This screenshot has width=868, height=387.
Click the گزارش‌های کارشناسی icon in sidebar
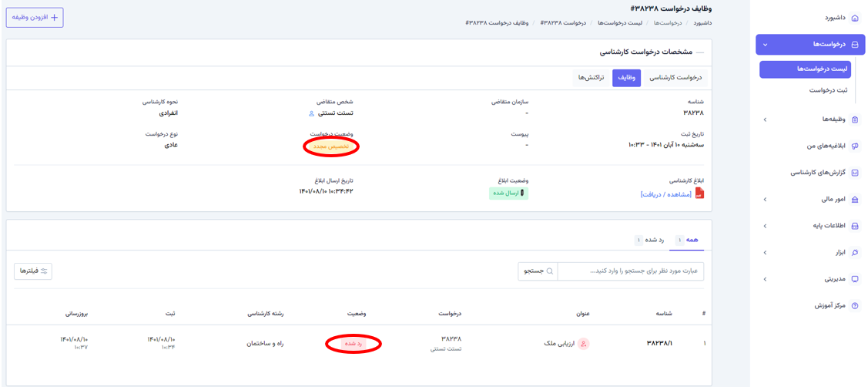pyautogui.click(x=855, y=173)
